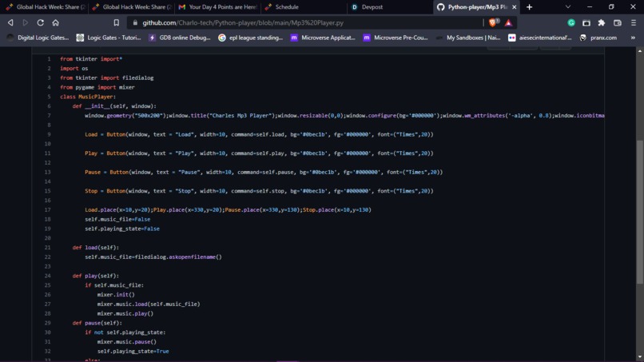
Task: Show the hidden bookmarks overflow chevron
Action: coord(633,38)
